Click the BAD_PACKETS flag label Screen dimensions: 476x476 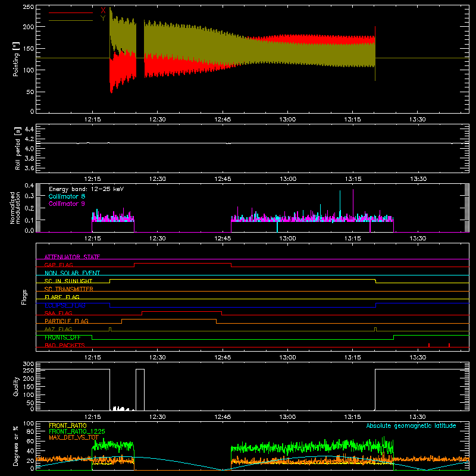click(x=65, y=345)
